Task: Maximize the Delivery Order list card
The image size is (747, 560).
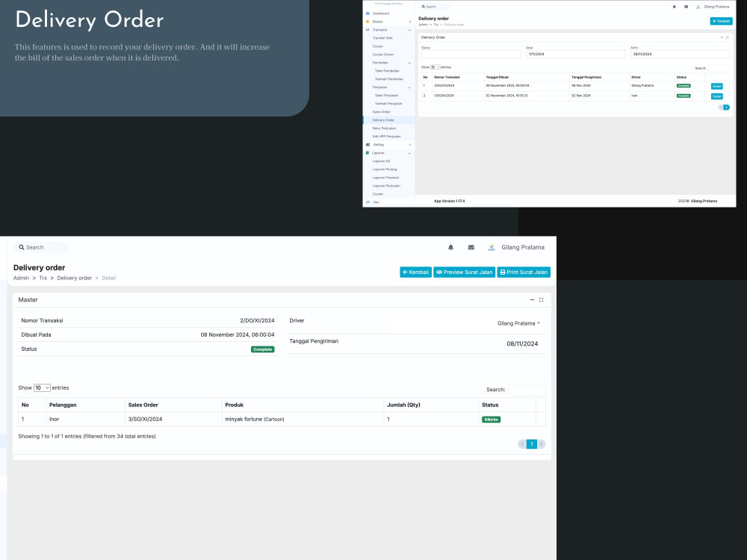Action: [x=727, y=37]
